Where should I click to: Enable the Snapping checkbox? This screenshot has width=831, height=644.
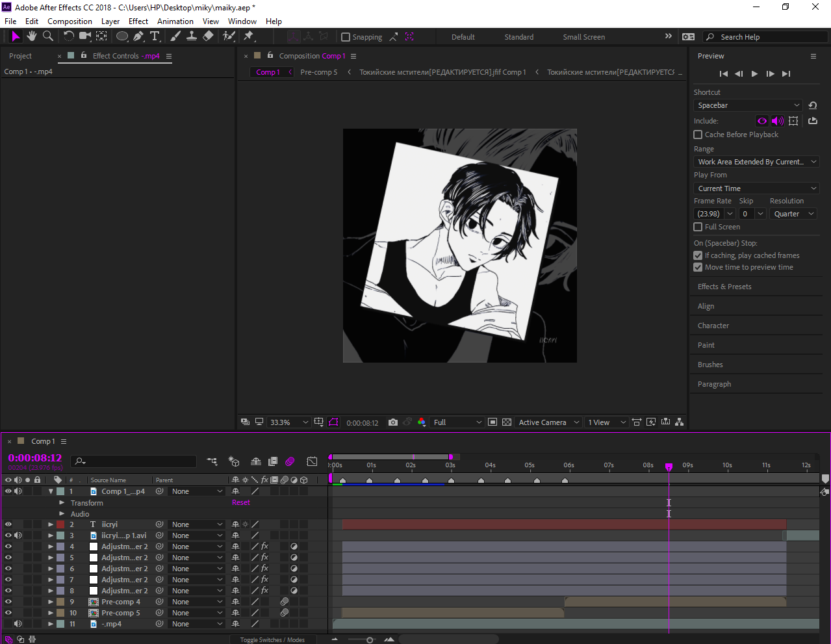click(x=346, y=37)
